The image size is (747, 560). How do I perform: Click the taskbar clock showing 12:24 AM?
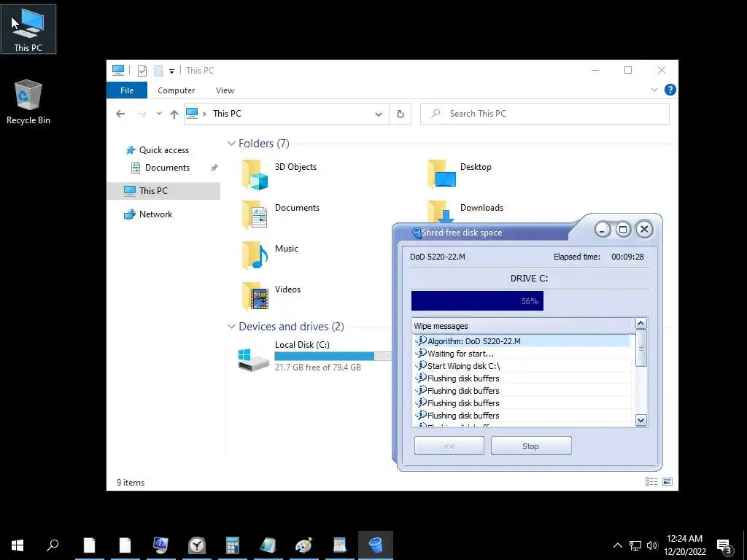pyautogui.click(x=684, y=545)
